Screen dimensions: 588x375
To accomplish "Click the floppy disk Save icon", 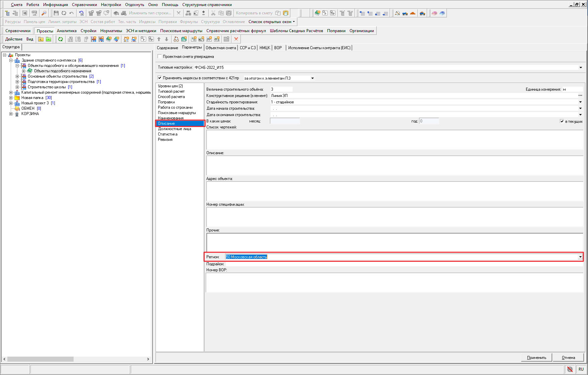I will [x=56, y=13].
